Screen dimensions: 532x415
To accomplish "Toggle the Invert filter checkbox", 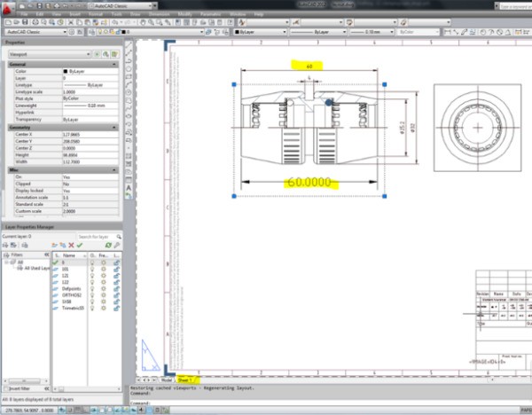I will point(5,388).
